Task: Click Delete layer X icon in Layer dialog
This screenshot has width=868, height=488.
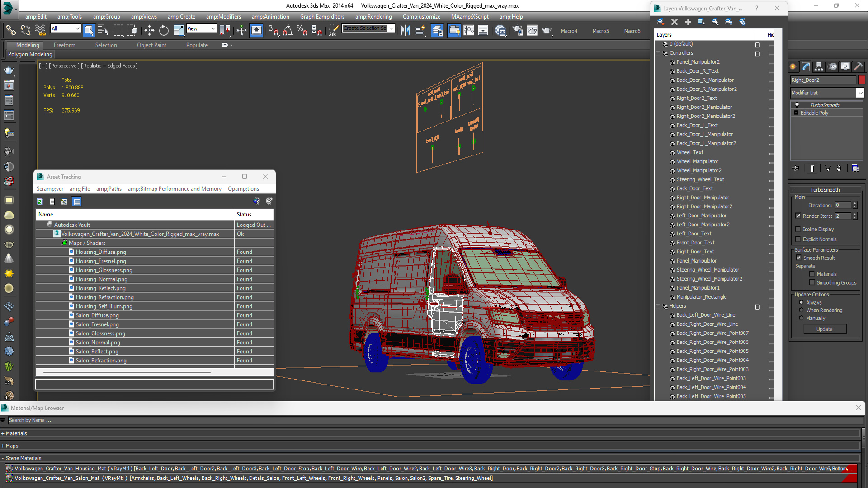Action: tap(674, 22)
